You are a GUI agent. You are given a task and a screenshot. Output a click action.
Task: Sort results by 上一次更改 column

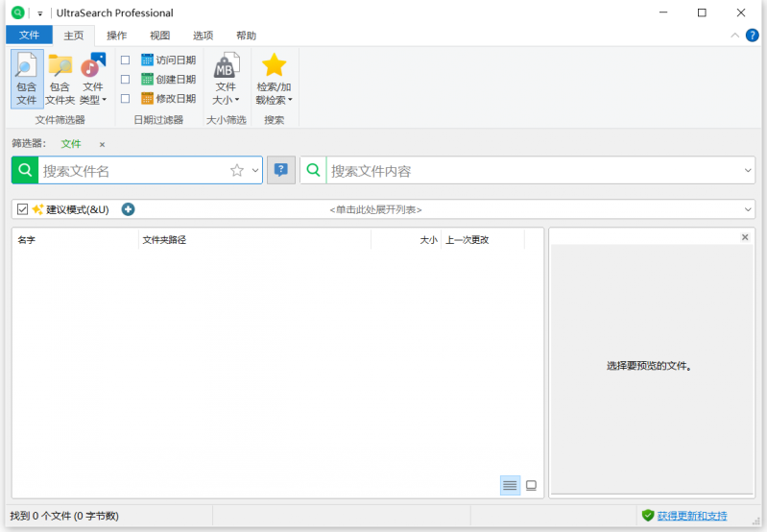[x=483, y=240]
